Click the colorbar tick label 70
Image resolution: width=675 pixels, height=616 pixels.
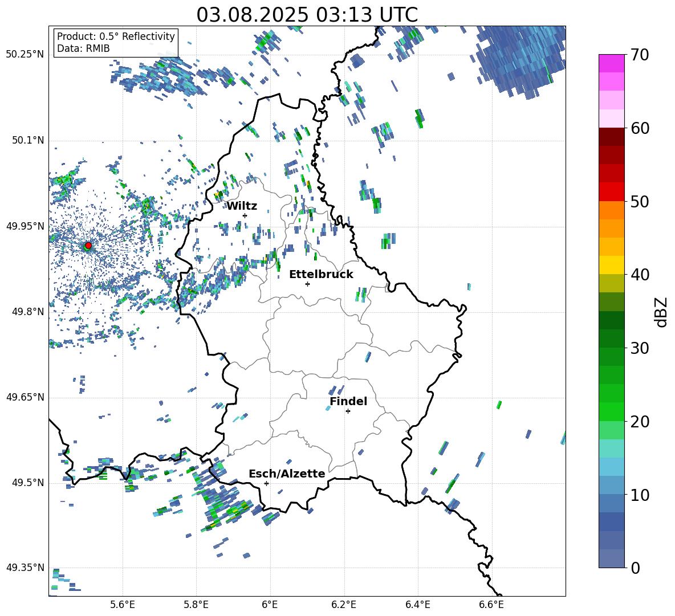(x=640, y=55)
